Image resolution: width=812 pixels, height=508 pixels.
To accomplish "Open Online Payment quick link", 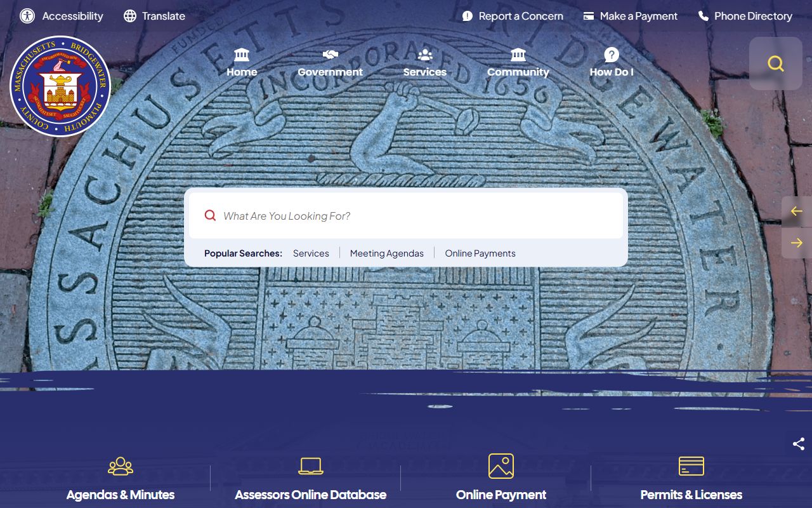I will [501, 476].
